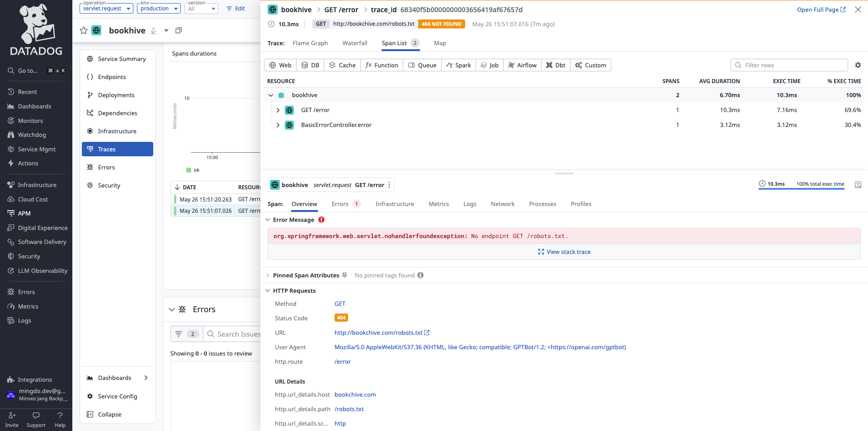Open LLM Observability in the sidebar
The image size is (868, 431).
click(42, 271)
